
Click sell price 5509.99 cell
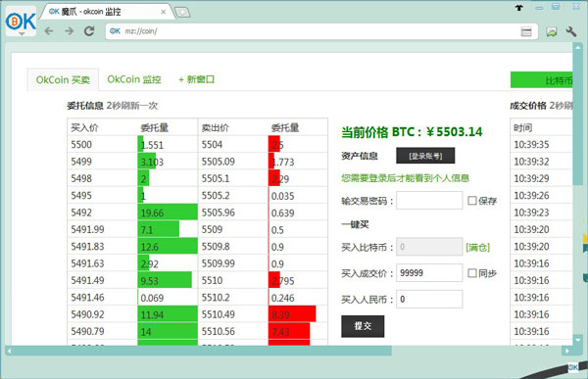click(233, 263)
